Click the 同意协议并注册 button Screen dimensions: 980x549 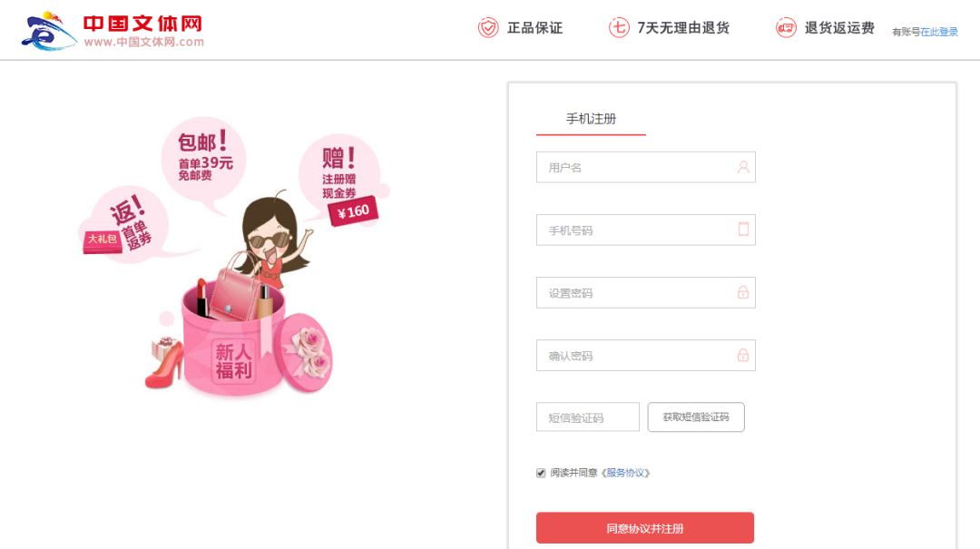tap(645, 528)
